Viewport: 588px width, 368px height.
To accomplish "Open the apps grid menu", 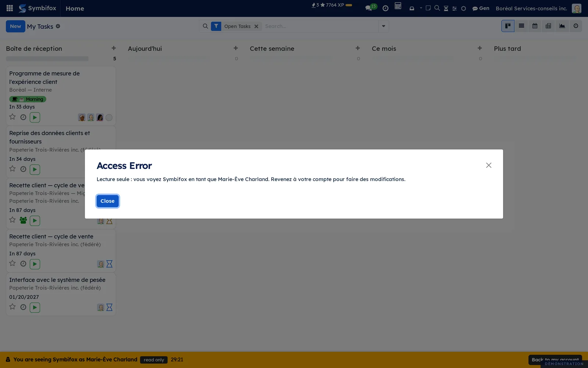I will (x=10, y=8).
